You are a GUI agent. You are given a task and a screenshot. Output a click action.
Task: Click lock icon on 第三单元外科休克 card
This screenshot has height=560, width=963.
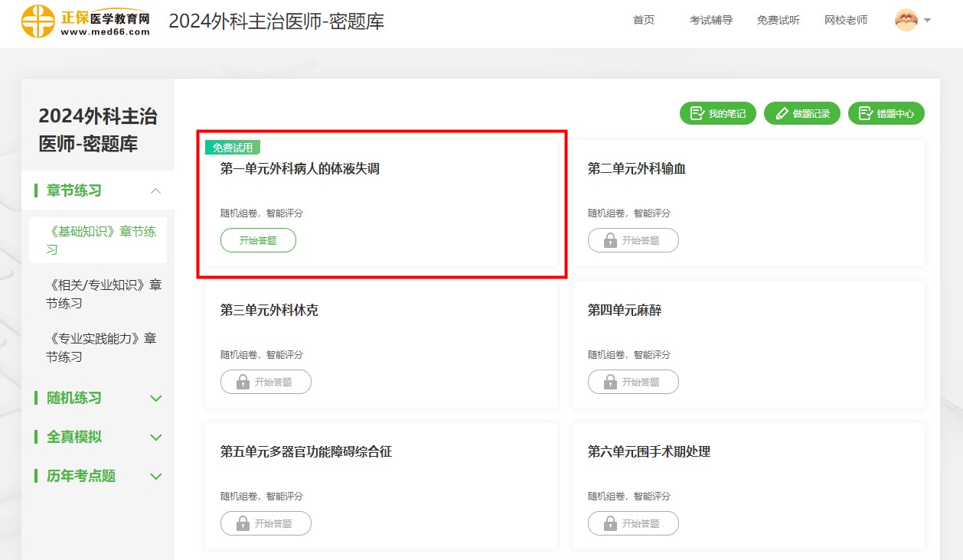pos(243,382)
